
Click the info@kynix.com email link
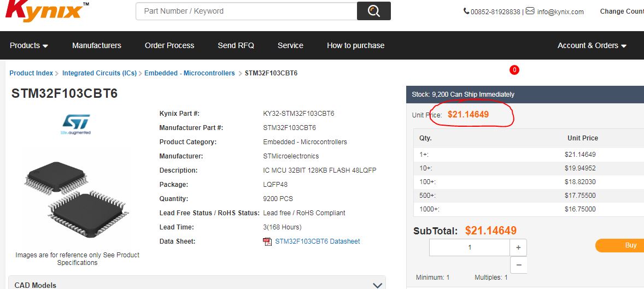point(560,12)
